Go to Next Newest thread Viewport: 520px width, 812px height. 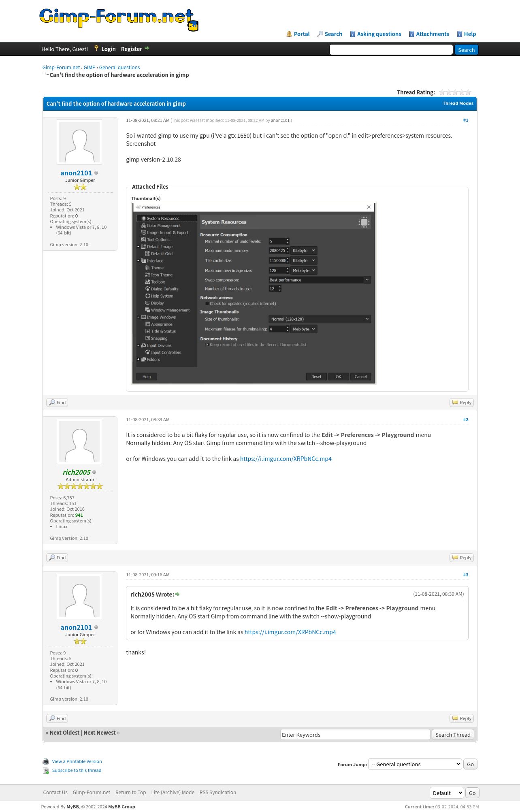100,733
